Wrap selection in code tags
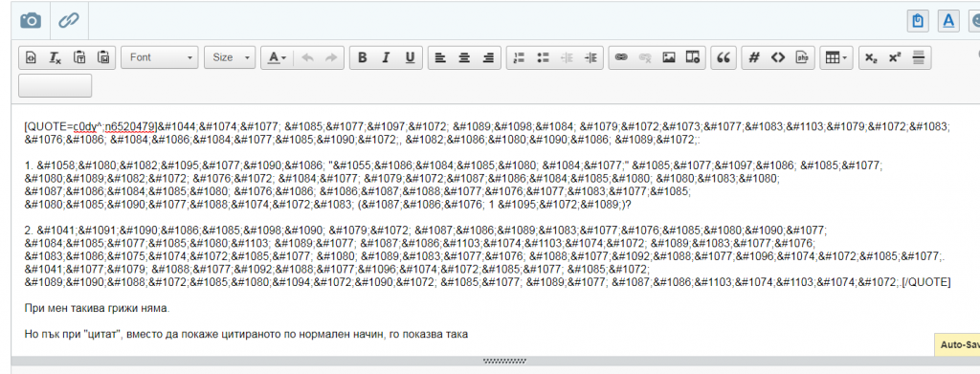Screen dimensions: 980x374 [777, 57]
